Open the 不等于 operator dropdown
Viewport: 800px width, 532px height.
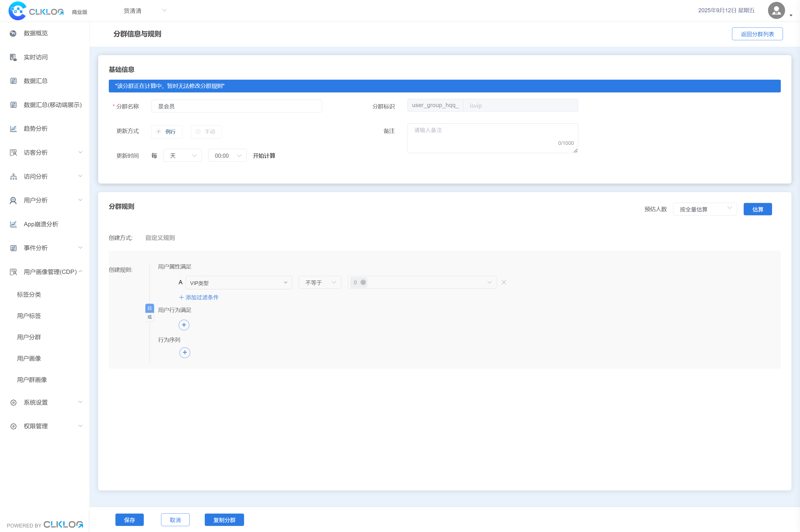319,283
